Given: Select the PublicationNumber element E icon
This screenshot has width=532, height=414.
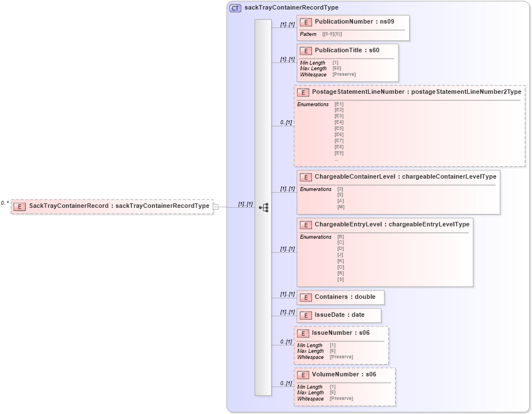Looking at the screenshot, I should click(x=306, y=22).
